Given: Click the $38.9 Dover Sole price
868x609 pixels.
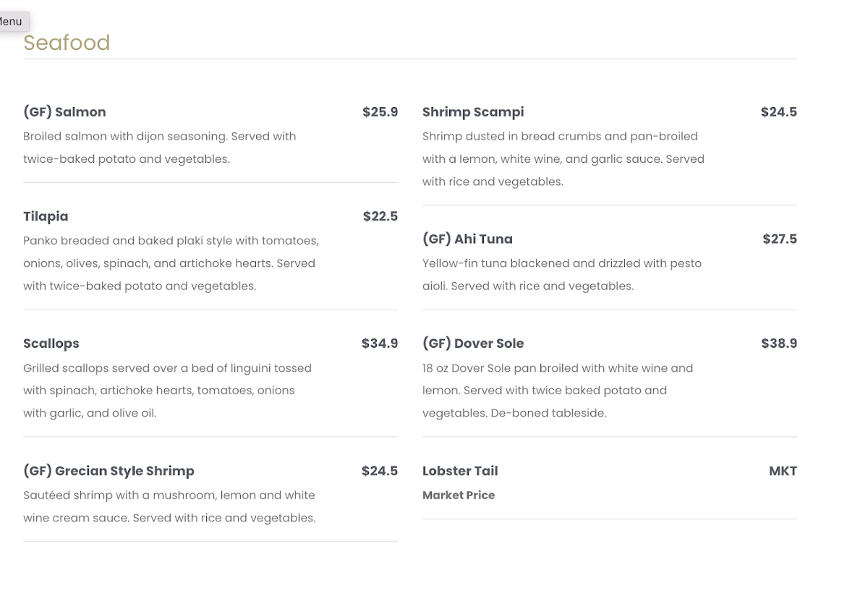Looking at the screenshot, I should click(x=779, y=344).
